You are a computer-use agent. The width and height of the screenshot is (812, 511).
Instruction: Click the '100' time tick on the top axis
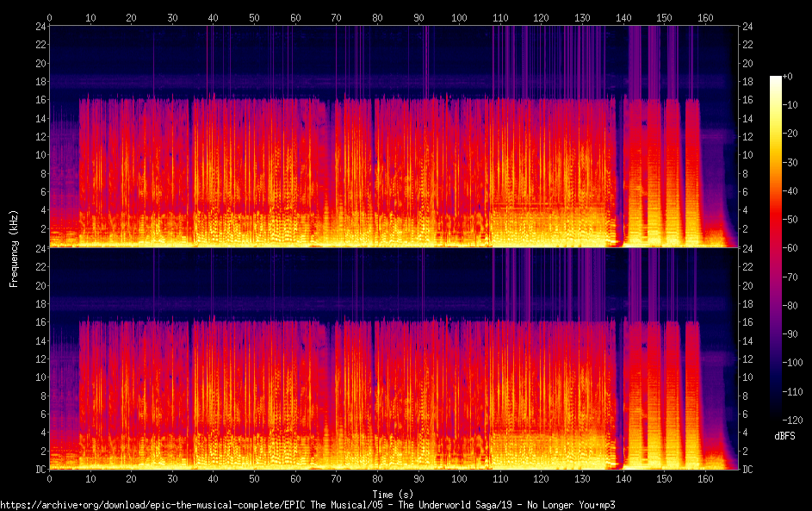tap(459, 17)
